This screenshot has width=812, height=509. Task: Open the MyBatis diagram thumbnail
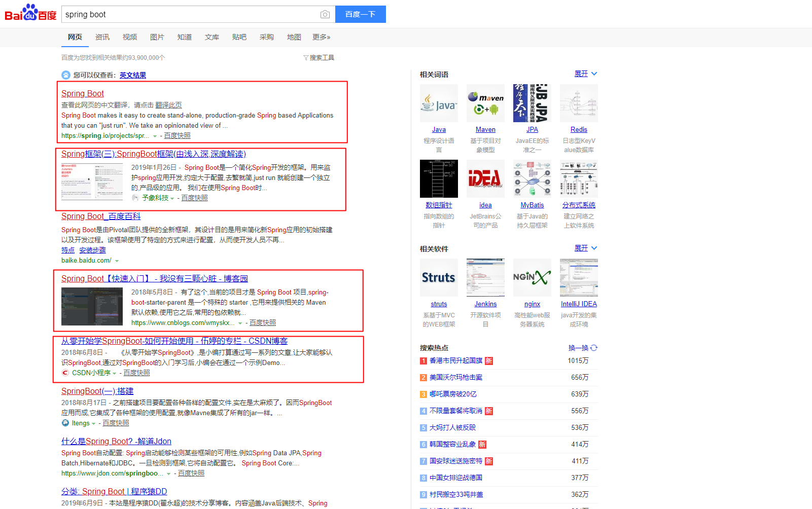tap(532, 178)
